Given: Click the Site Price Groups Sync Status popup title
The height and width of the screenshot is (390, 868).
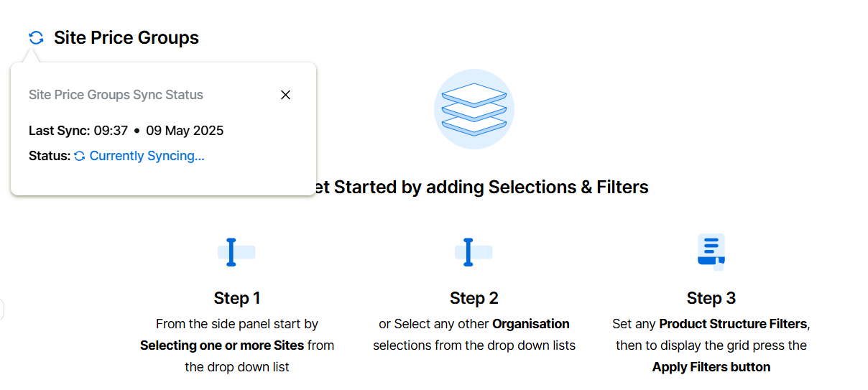Looking at the screenshot, I should [116, 95].
